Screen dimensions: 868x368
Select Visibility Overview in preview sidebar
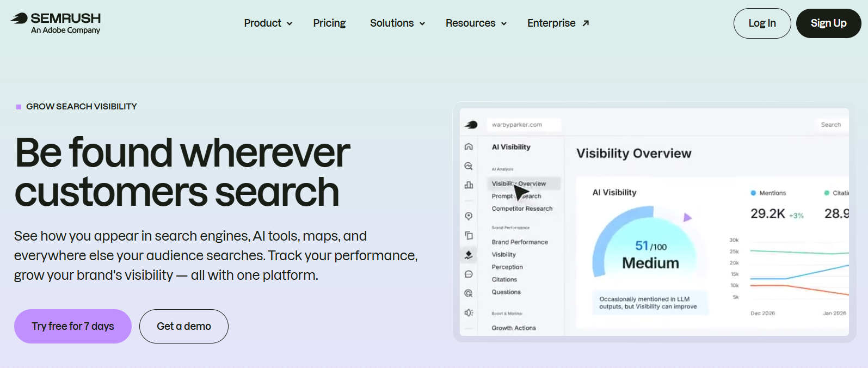click(524, 183)
